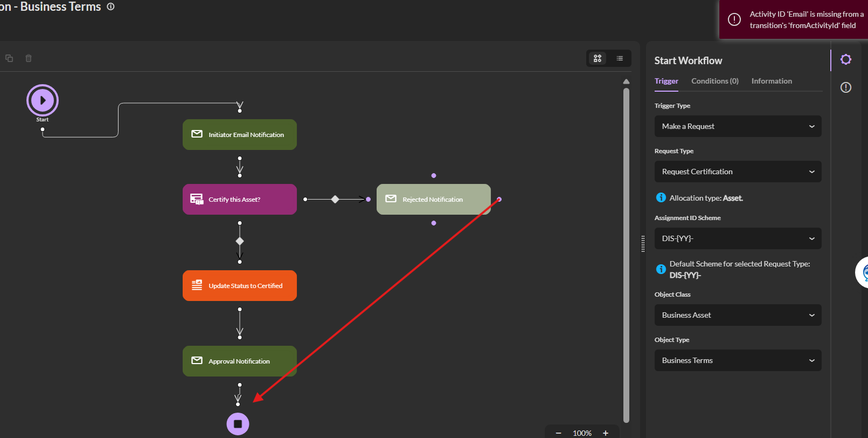
Task: Click form icon on Certify this Asset?
Action: [197, 199]
